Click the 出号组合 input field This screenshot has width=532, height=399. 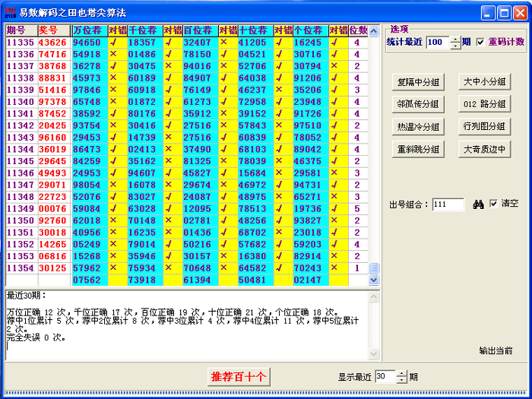click(x=448, y=204)
